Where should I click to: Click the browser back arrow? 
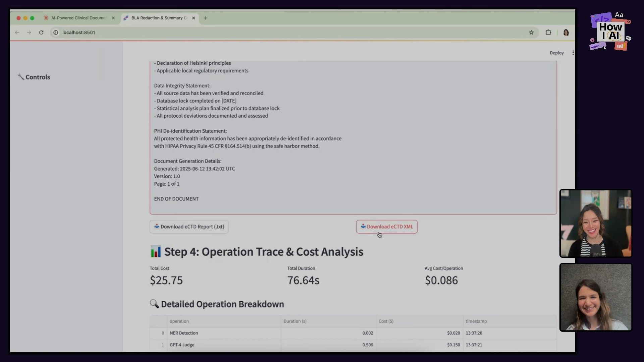point(17,33)
